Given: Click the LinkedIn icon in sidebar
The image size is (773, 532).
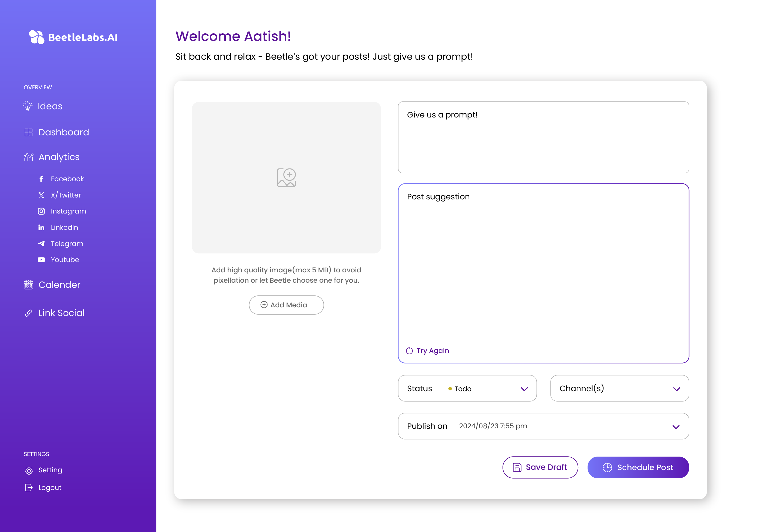Looking at the screenshot, I should [41, 228].
